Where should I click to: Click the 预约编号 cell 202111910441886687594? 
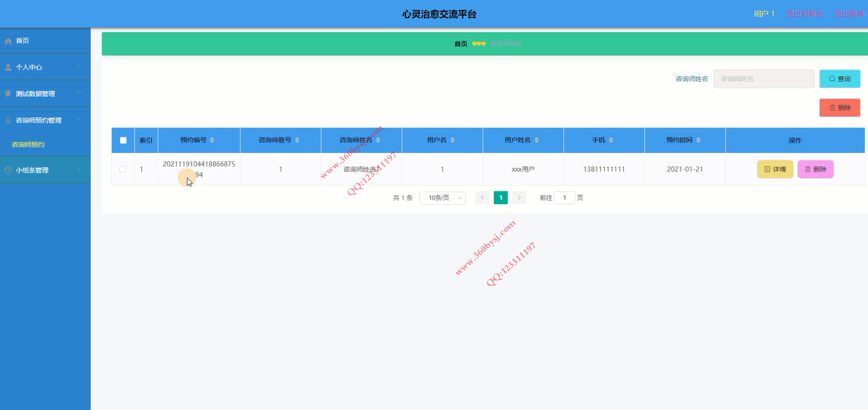(x=199, y=169)
